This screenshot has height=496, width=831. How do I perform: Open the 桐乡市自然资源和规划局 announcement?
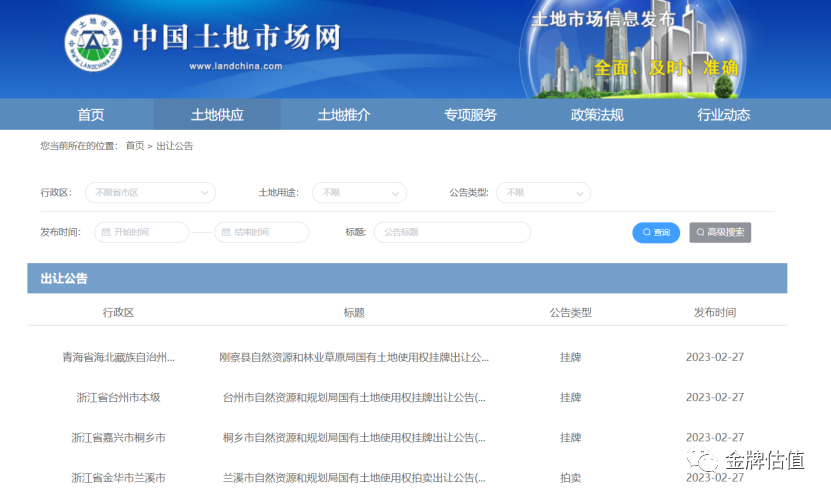pos(354,438)
